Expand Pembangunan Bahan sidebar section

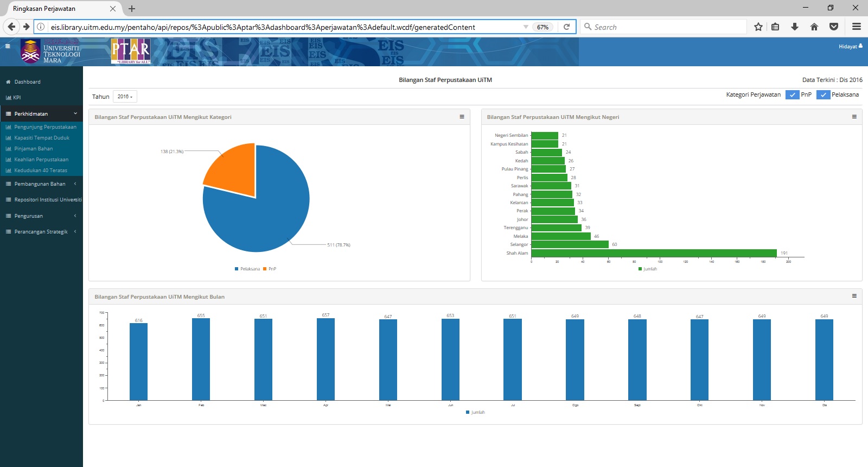[41, 184]
